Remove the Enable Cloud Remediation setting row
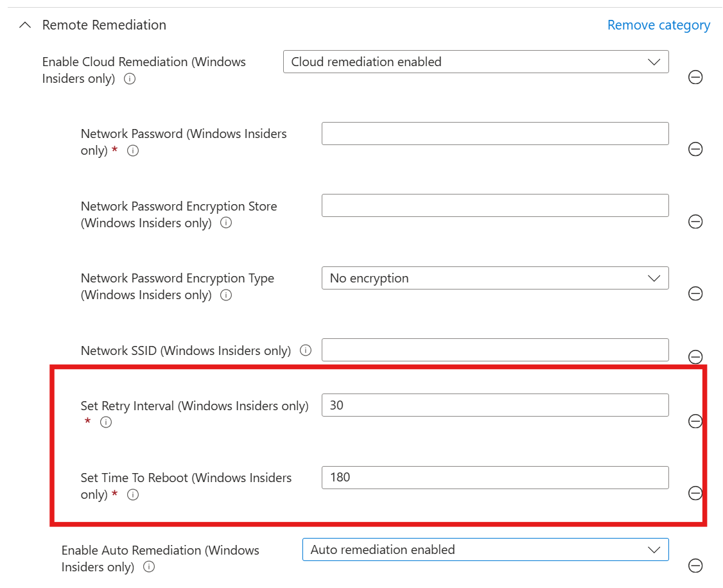723x588 pixels. tap(695, 77)
